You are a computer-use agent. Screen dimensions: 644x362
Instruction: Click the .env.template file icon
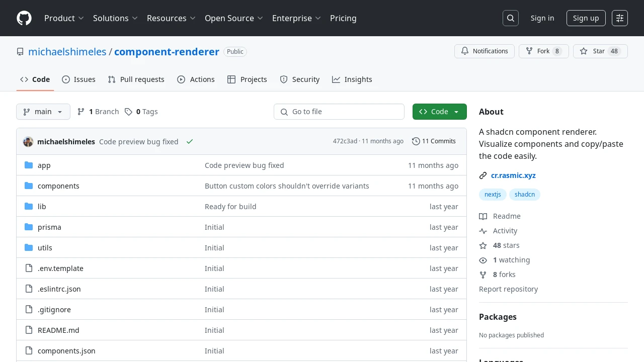29,268
